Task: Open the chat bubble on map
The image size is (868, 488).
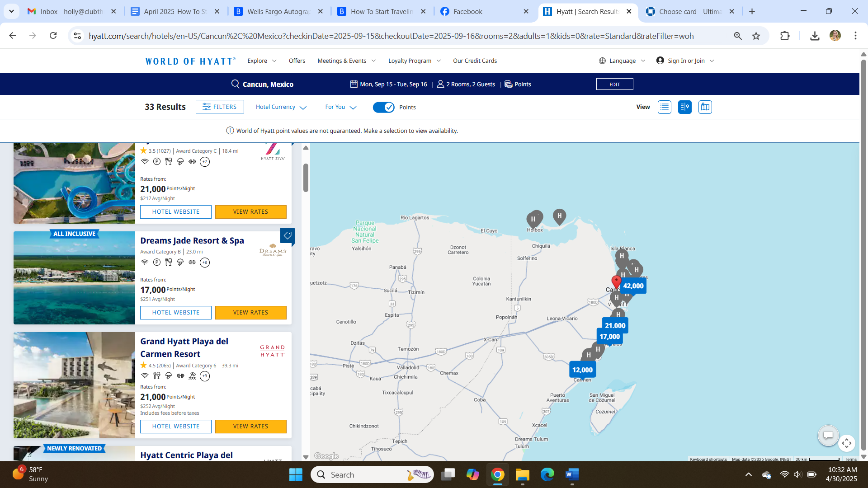Action: pyautogui.click(x=828, y=435)
